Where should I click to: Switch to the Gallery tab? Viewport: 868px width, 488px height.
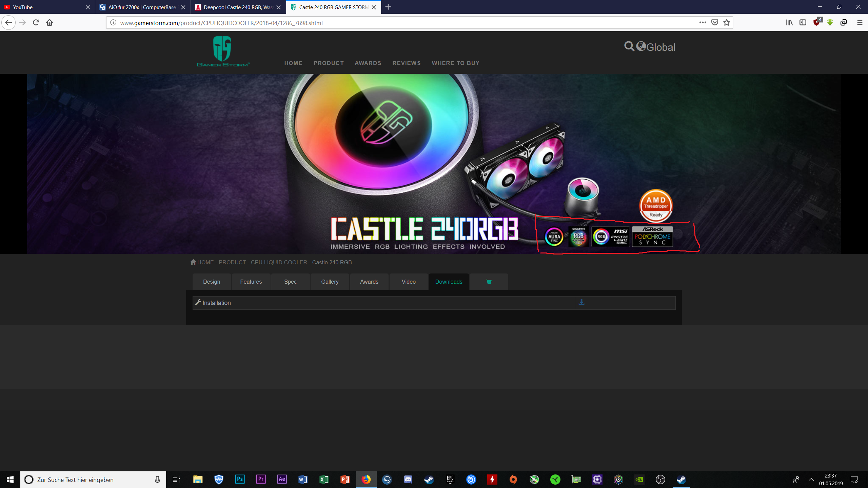point(330,282)
